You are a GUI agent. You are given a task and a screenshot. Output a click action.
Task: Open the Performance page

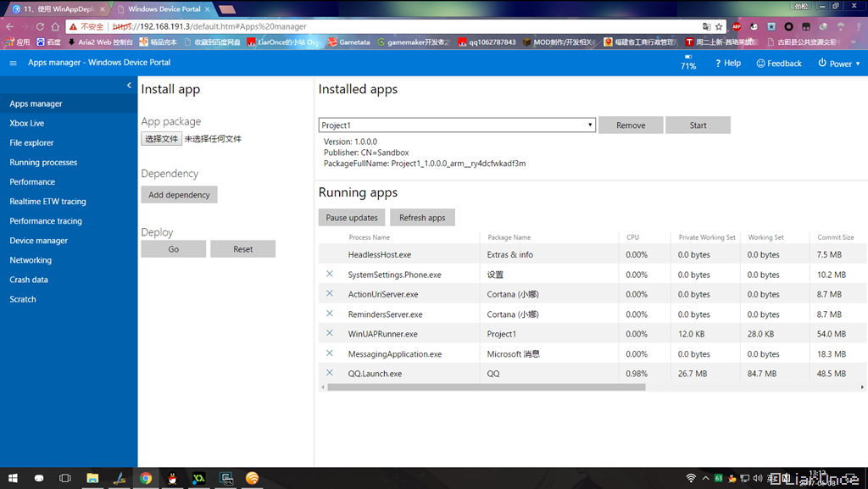point(32,182)
